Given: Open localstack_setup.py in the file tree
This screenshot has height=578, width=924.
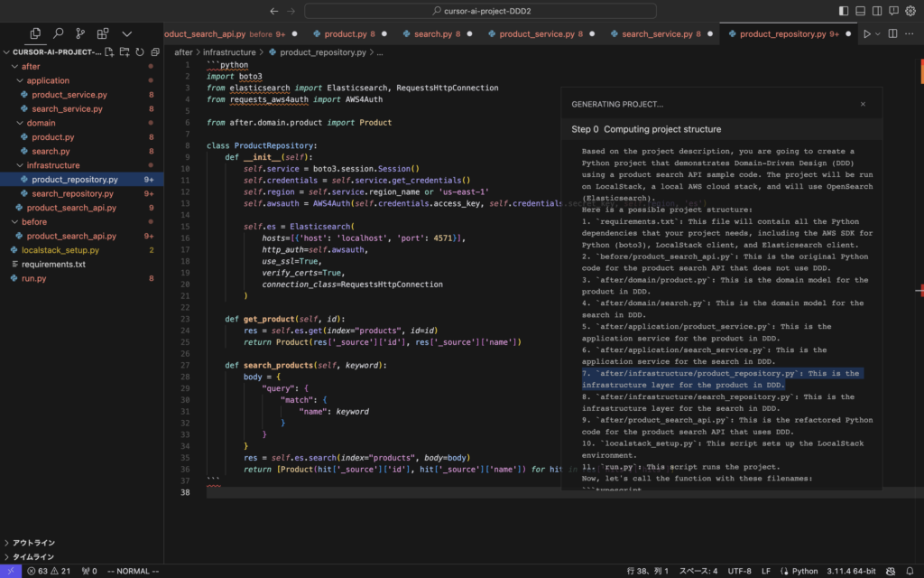Looking at the screenshot, I should click(82, 250).
